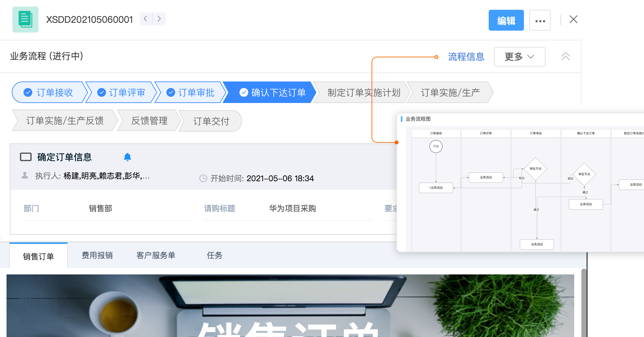The height and width of the screenshot is (337, 644).
Task: Click the 业务流程图 popup title
Action: [418, 119]
